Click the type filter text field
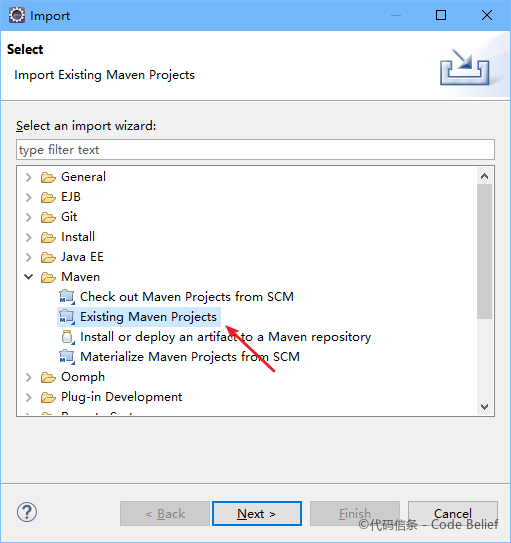Screen dimensions: 511x543 pyautogui.click(x=255, y=150)
